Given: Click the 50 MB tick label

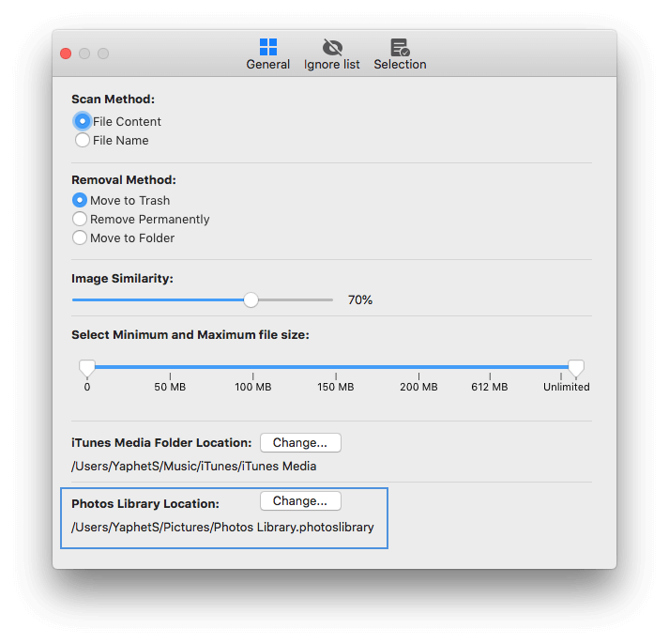Looking at the screenshot, I should click(170, 387).
